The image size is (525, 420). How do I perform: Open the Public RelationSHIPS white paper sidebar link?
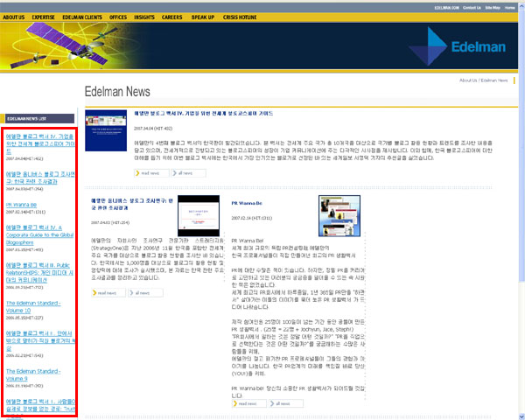click(39, 273)
